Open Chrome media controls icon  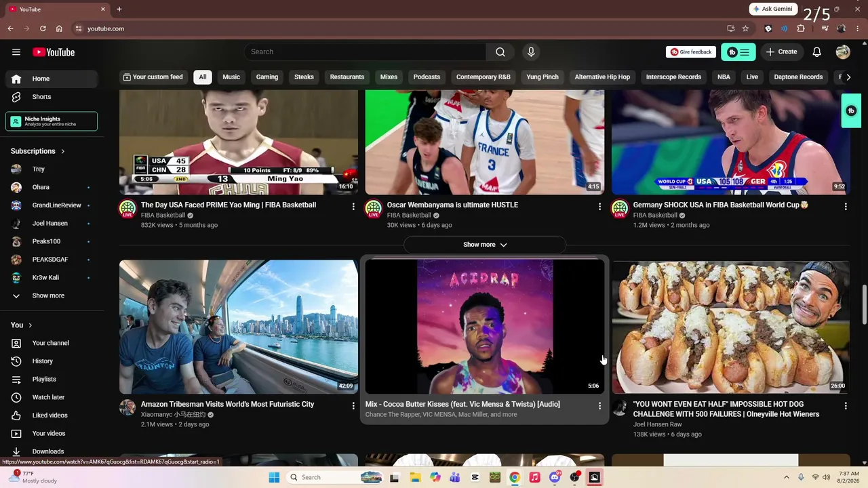pos(825,28)
